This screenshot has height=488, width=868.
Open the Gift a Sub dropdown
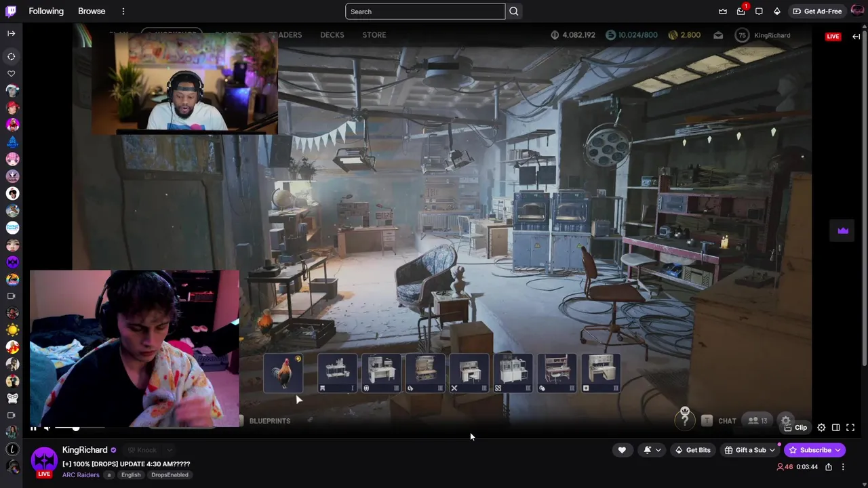click(x=750, y=450)
